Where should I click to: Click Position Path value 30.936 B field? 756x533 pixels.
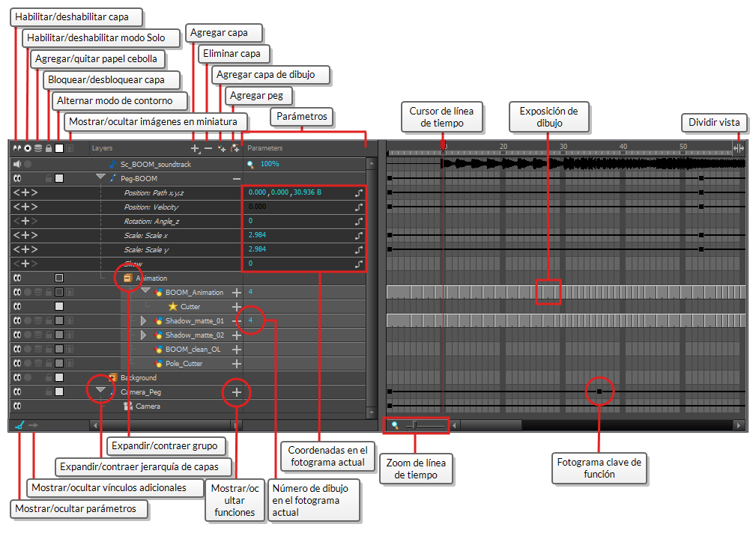coord(308,192)
